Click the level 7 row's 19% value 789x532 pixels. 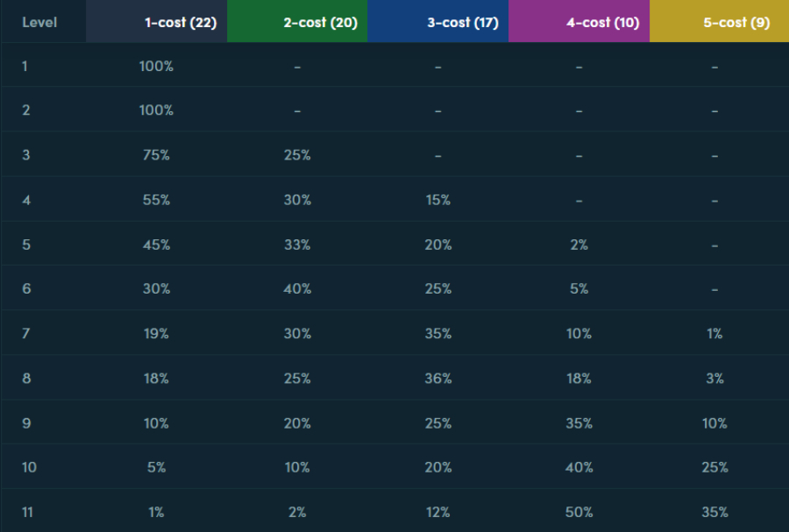point(156,333)
